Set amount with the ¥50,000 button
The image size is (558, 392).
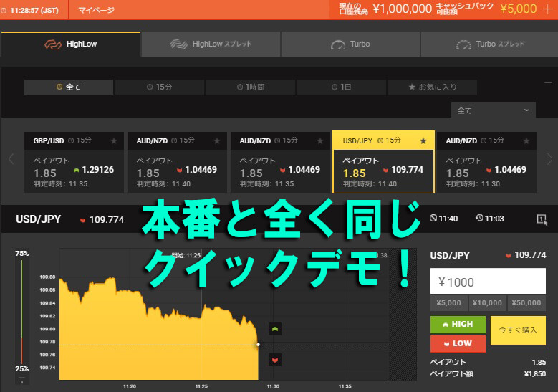[x=526, y=303]
